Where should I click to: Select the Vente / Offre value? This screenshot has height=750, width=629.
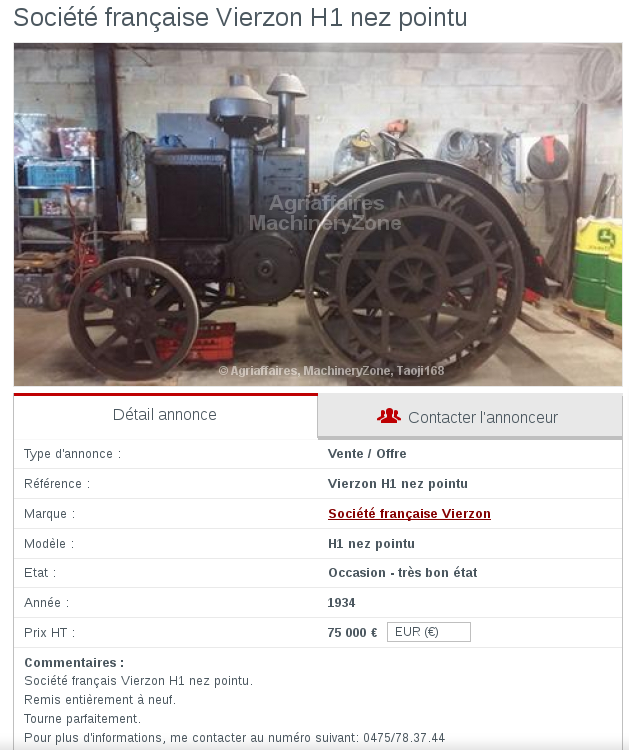tap(367, 454)
